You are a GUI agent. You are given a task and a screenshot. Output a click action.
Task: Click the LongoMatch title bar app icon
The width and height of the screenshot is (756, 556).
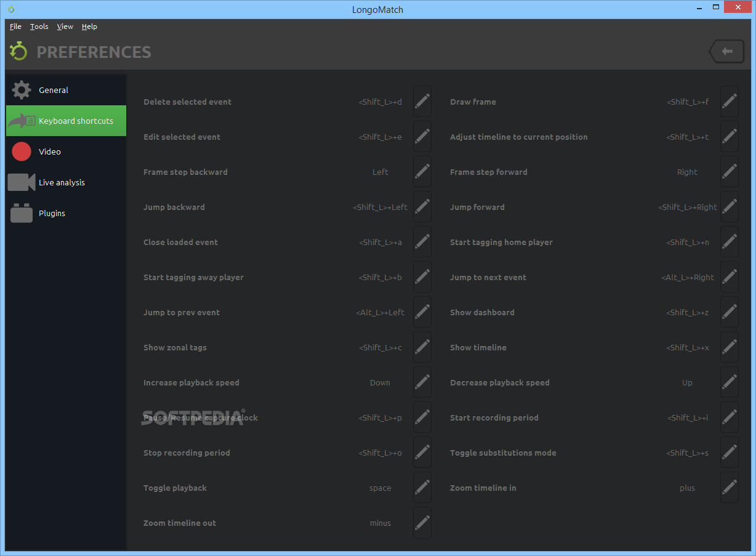[10, 9]
